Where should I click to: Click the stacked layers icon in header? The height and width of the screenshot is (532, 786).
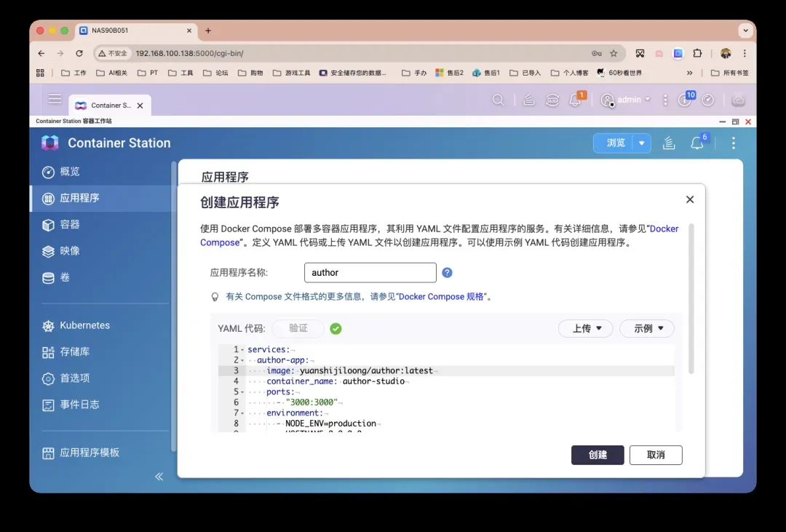(x=669, y=143)
